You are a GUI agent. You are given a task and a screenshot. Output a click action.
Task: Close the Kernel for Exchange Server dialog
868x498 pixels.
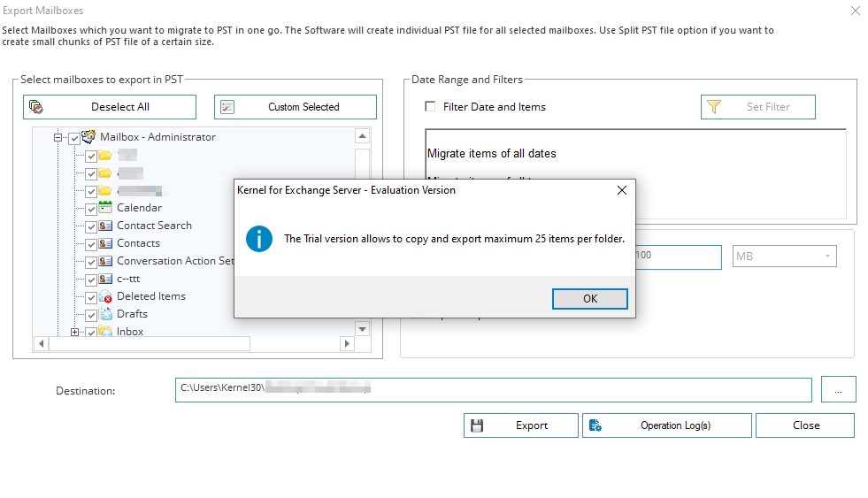[622, 190]
